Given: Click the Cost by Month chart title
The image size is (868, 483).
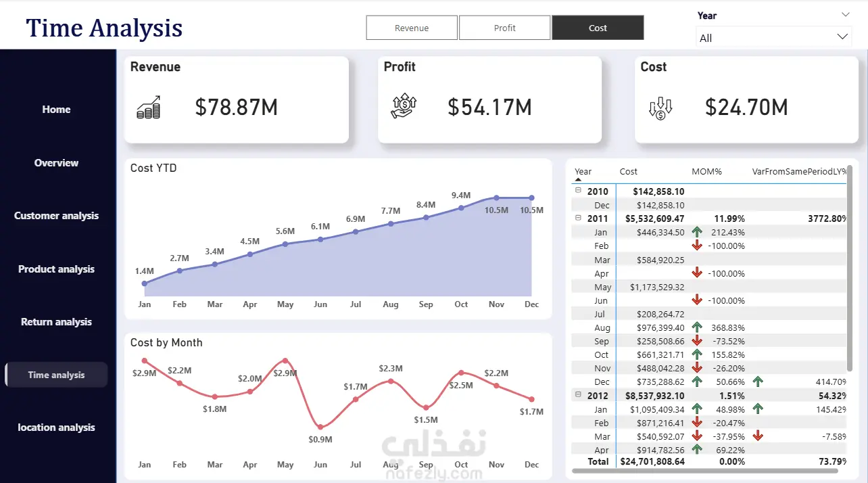Looking at the screenshot, I should pos(166,342).
